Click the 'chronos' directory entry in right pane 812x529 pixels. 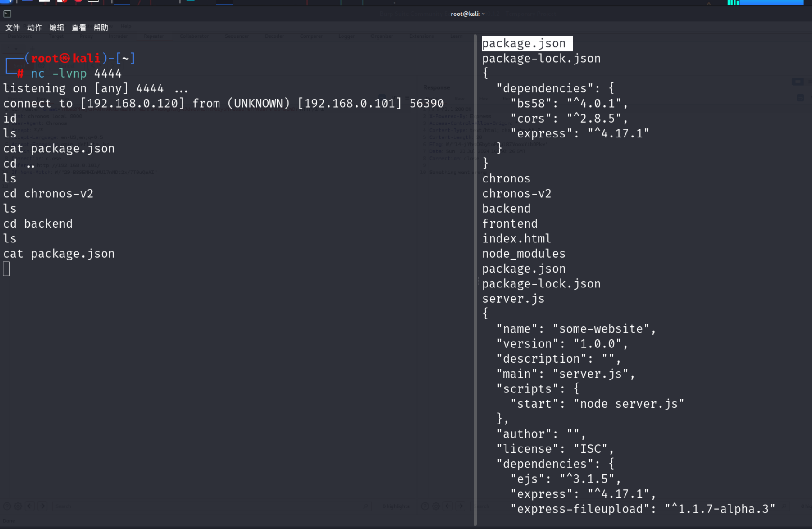click(x=506, y=178)
